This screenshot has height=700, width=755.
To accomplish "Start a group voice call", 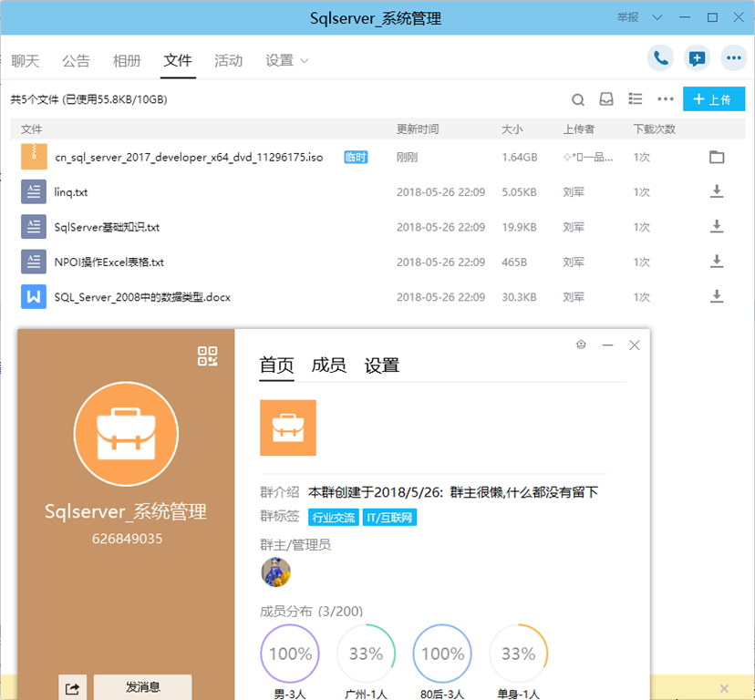I will (660, 58).
